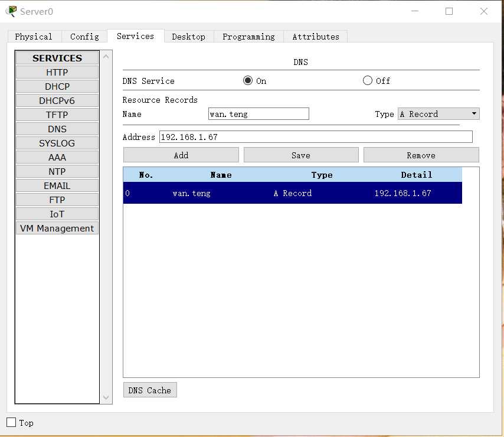Viewport: 504px width, 437px height.
Task: Open VM Management service
Action: pos(57,228)
